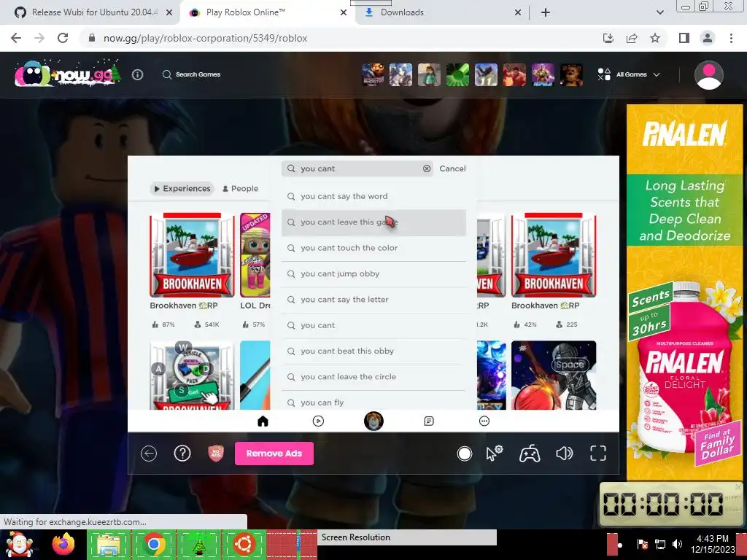Open a new browser tab
The height and width of the screenshot is (560, 747).
pyautogui.click(x=546, y=12)
